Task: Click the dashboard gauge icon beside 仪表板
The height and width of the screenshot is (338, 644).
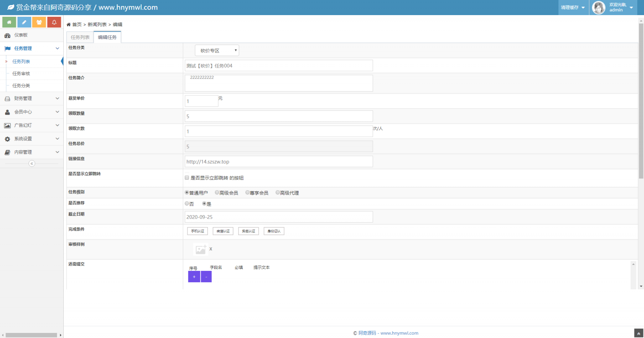Action: click(x=8, y=35)
